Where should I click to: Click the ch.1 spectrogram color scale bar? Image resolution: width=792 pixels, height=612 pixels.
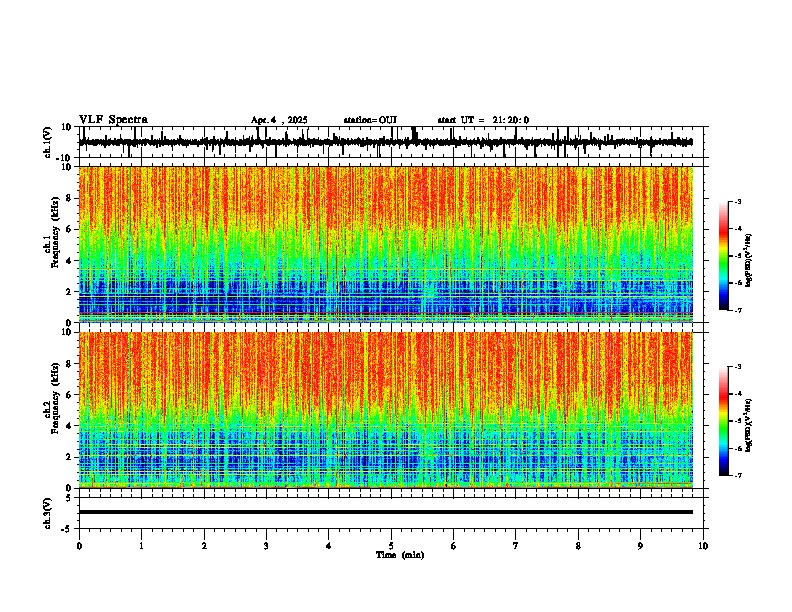[724, 256]
